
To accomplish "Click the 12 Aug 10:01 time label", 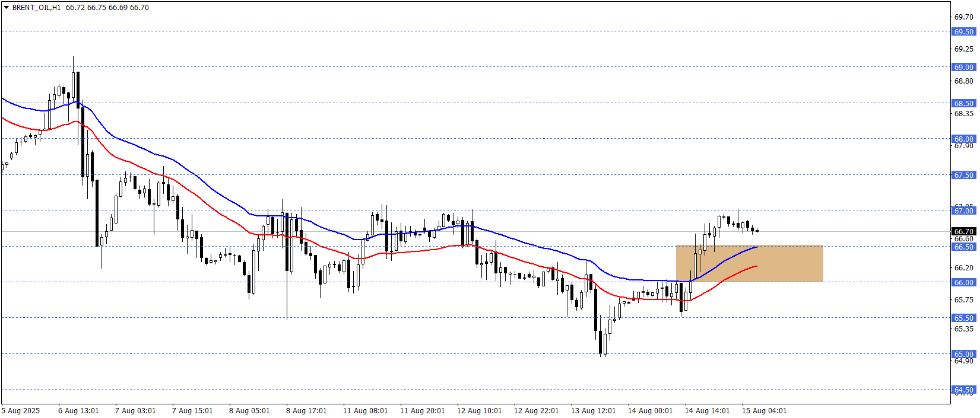I will (x=480, y=410).
